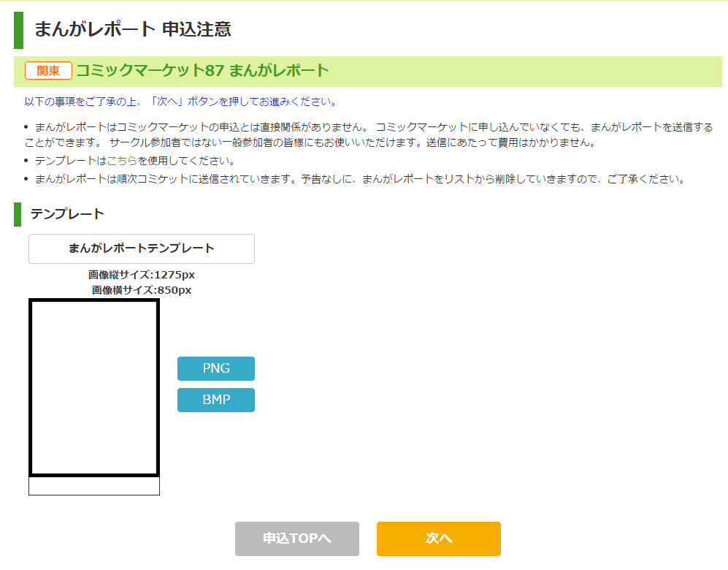Screen dimensions: 728x570
Task: Open the こちら template link
Action: (122, 161)
